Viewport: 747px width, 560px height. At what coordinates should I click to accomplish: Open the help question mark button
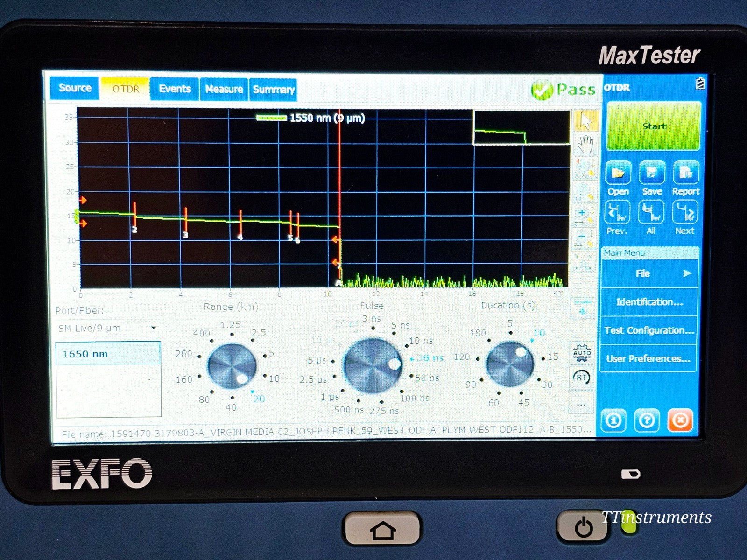pyautogui.click(x=647, y=421)
